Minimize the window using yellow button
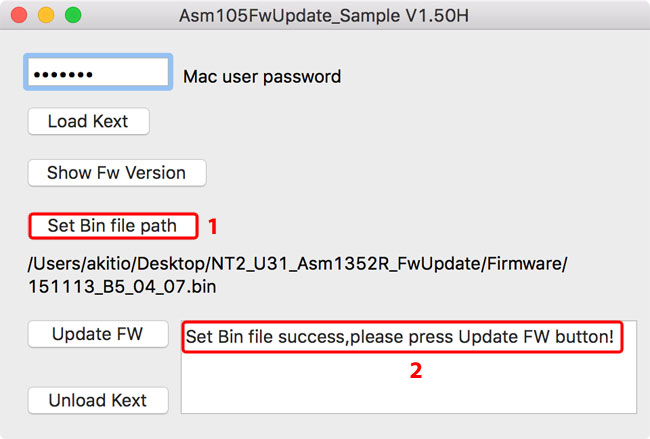The width and height of the screenshot is (650, 439). click(46, 16)
